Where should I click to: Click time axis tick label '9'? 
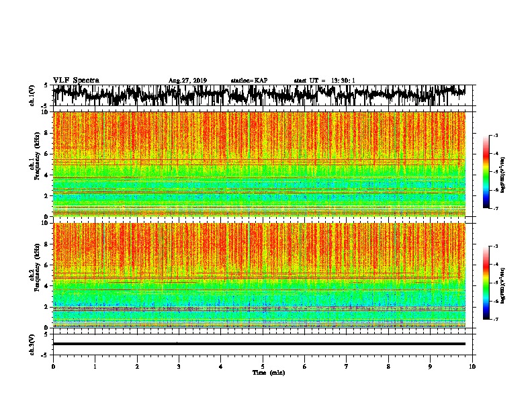430,367
